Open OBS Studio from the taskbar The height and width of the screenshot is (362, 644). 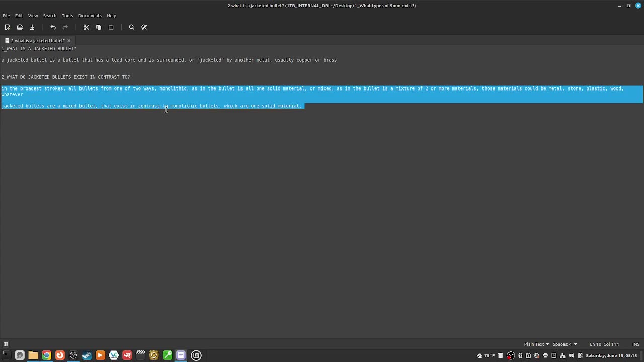point(73,355)
